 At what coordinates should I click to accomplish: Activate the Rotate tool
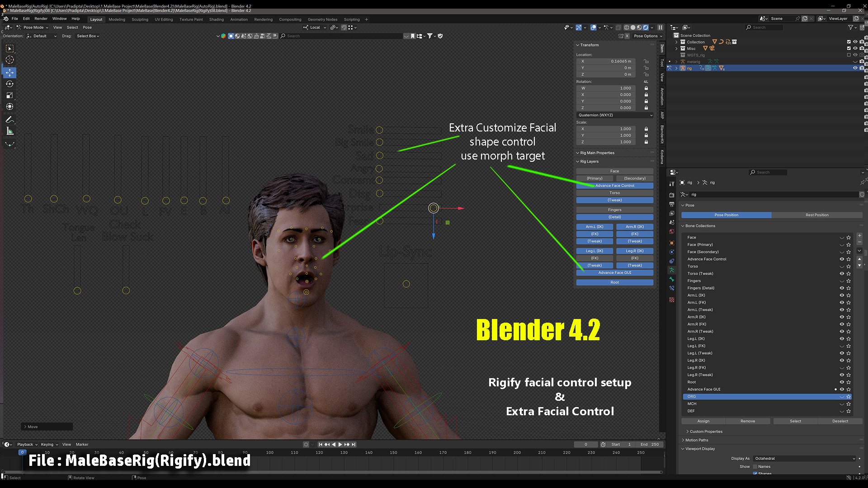point(9,84)
